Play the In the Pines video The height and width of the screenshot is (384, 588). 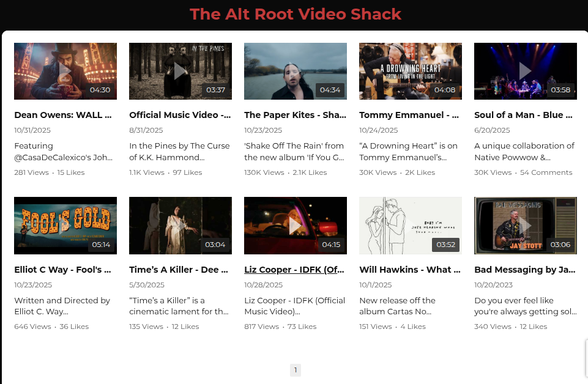click(x=180, y=71)
